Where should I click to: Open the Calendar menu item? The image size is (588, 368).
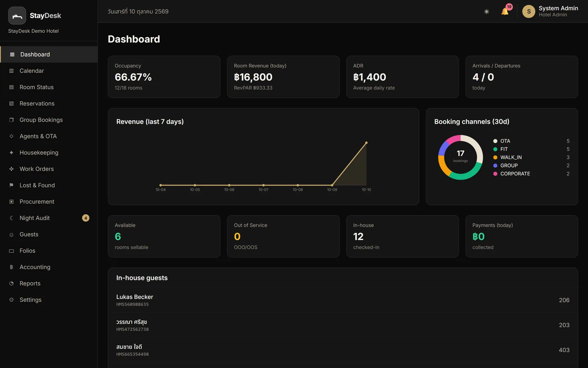point(49,71)
